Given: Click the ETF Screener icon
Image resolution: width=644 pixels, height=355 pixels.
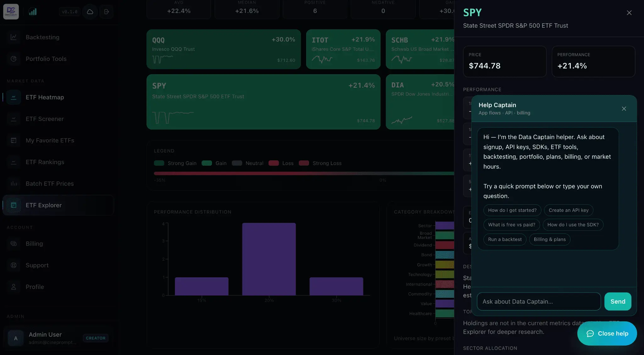Looking at the screenshot, I should (x=14, y=119).
